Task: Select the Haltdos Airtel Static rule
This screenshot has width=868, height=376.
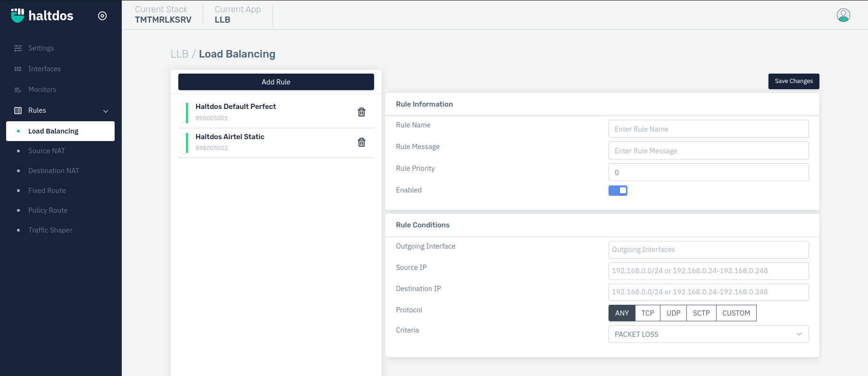Action: 276,142
